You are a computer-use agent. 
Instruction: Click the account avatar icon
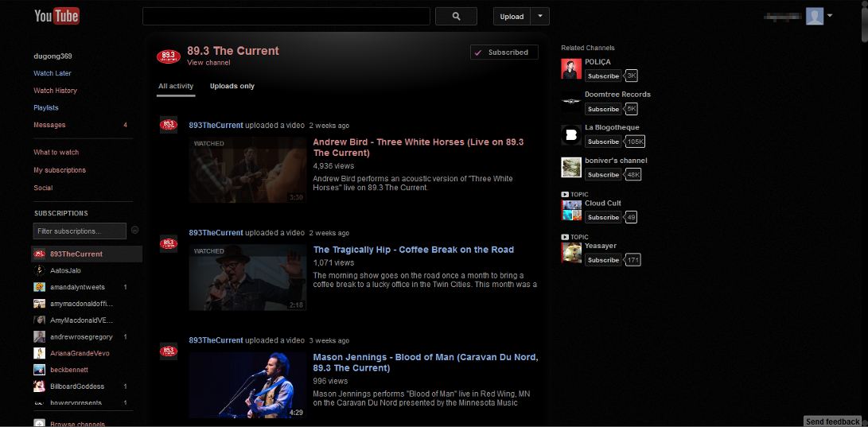click(x=815, y=16)
